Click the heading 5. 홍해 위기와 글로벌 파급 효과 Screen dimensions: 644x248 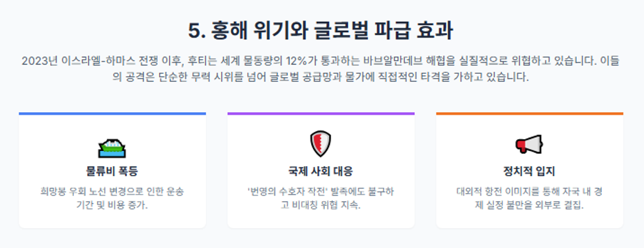[321, 31]
